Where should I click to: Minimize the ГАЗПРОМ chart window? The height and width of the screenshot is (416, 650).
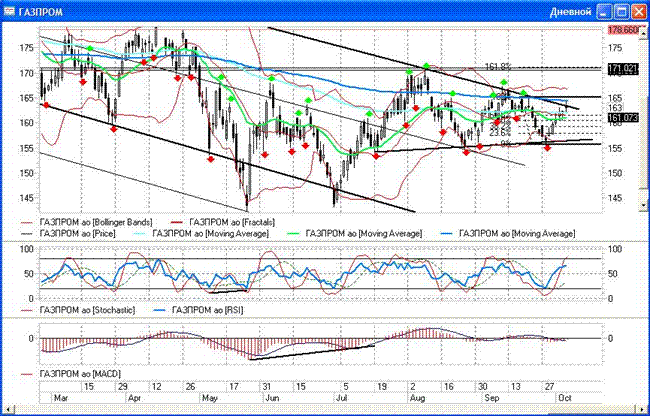point(604,12)
